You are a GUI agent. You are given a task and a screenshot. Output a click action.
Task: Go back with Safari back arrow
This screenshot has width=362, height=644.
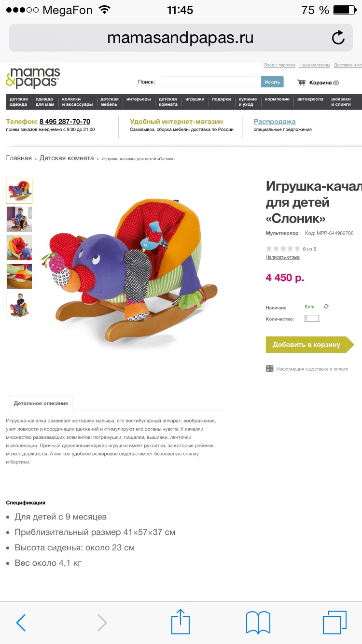(21, 623)
